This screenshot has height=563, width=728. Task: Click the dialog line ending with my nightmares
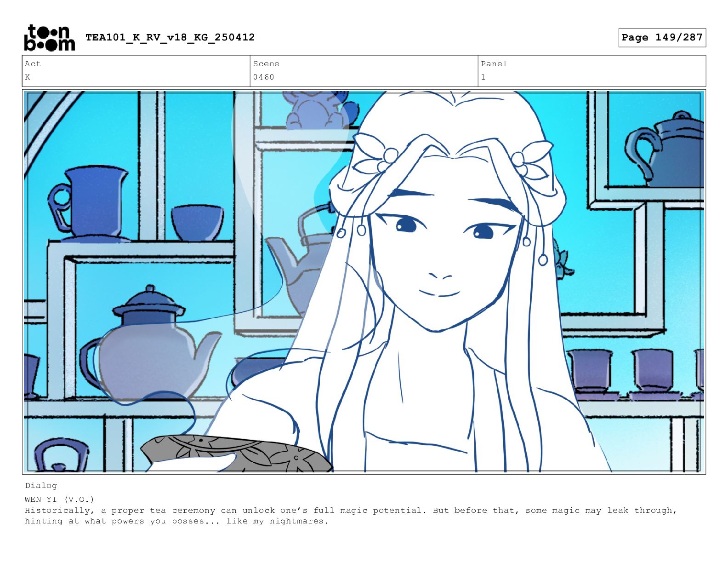(177, 521)
